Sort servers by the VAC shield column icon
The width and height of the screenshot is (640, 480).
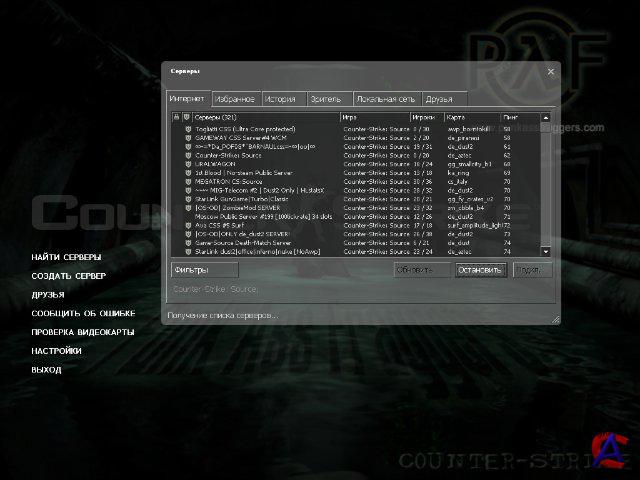[x=187, y=117]
